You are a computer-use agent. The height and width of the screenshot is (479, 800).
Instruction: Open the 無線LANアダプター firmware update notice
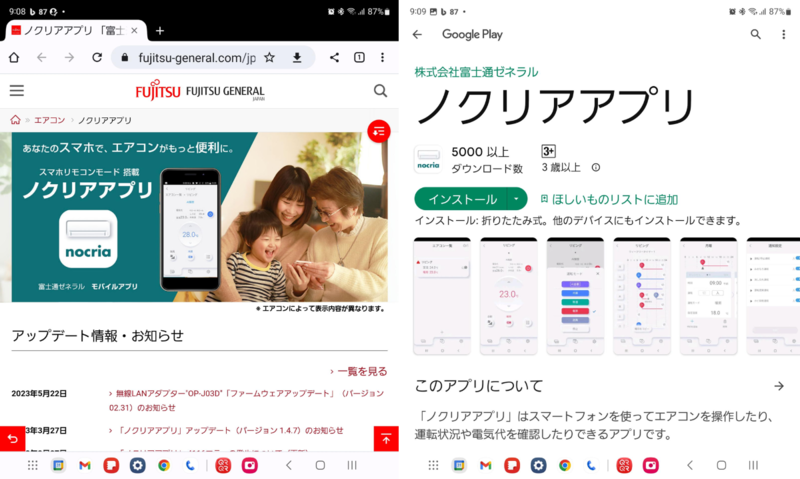(x=246, y=400)
